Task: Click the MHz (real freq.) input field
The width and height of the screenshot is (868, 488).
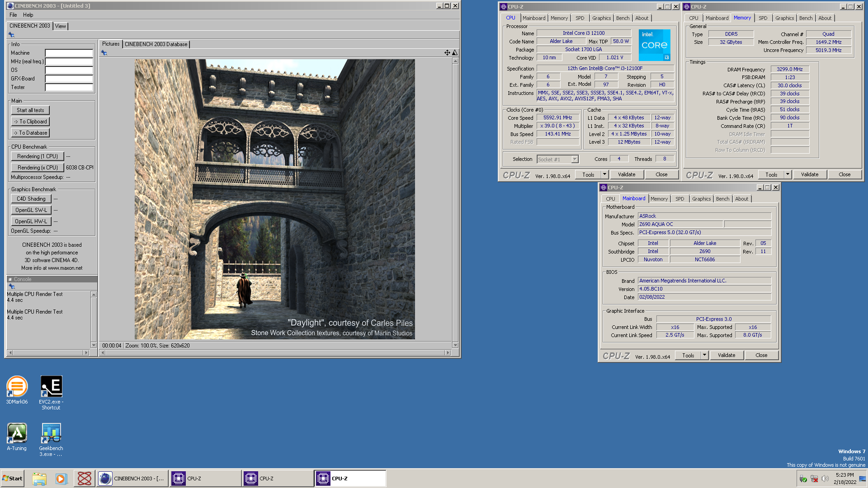Action: [x=69, y=61]
